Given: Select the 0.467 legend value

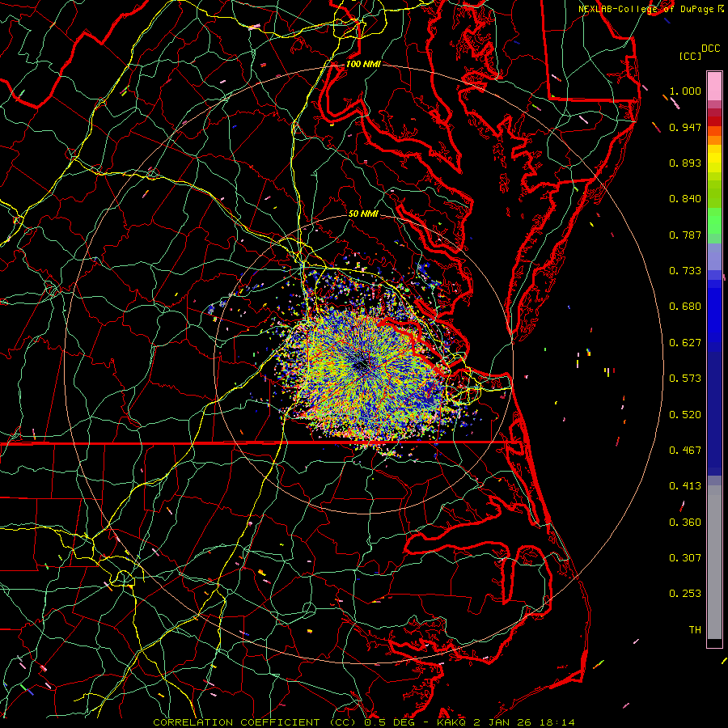Looking at the screenshot, I should [685, 451].
